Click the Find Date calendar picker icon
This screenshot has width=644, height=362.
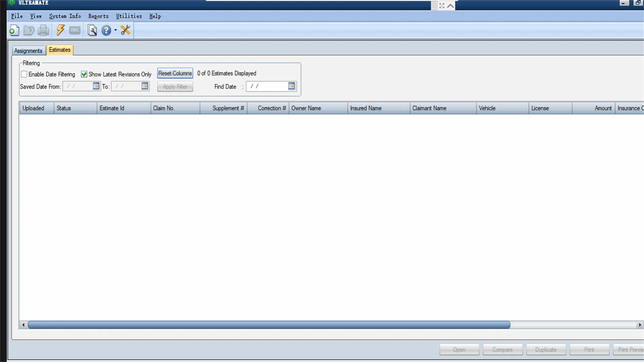point(291,86)
